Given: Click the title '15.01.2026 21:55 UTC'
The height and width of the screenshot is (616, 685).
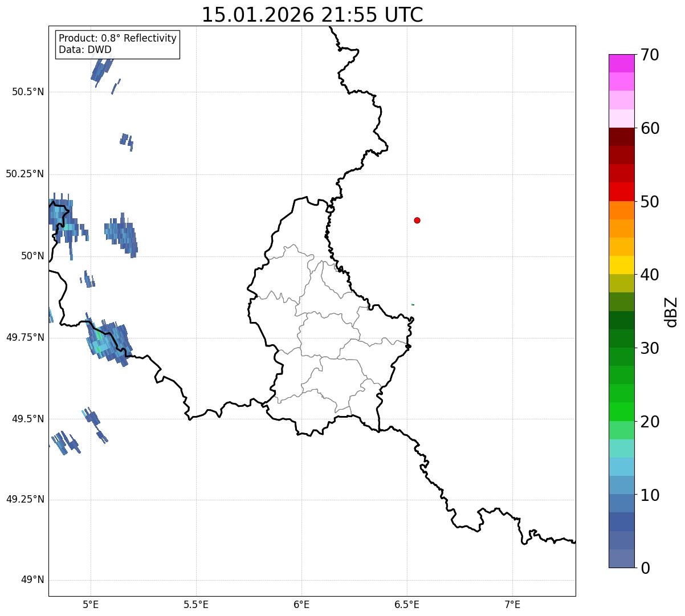Looking at the screenshot, I should pos(312,15).
